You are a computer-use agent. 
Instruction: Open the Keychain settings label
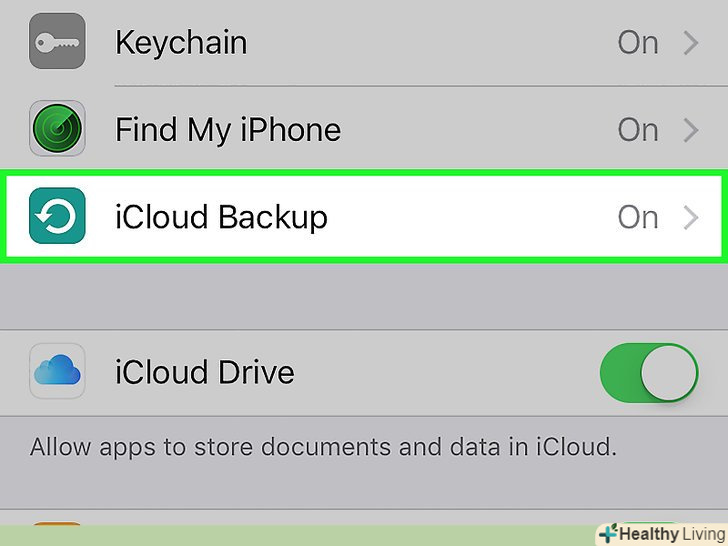[181, 43]
